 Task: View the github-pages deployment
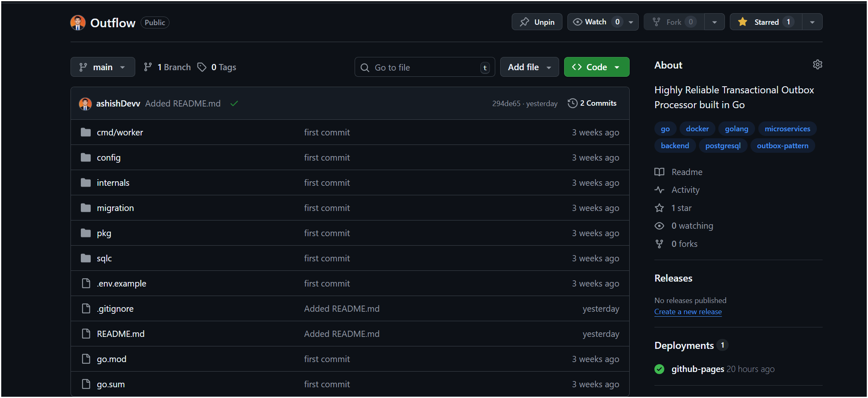pyautogui.click(x=697, y=369)
